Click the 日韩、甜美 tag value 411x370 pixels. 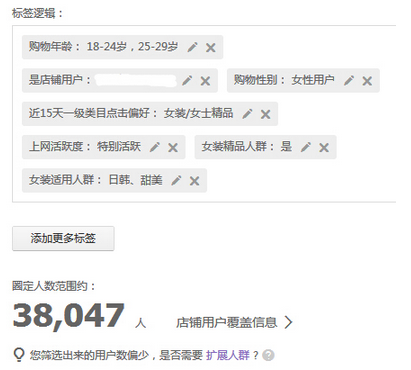pyautogui.click(x=136, y=180)
